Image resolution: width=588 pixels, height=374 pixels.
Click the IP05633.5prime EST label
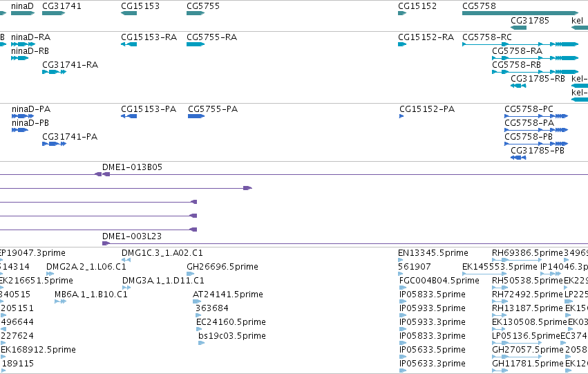(x=433, y=350)
